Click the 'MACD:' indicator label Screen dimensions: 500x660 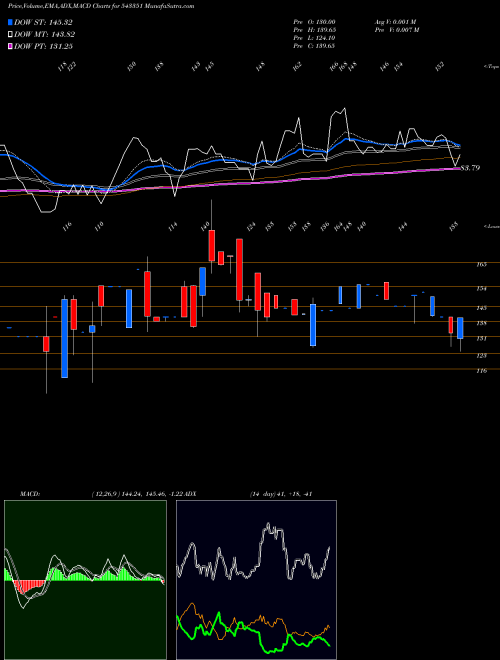coord(29,494)
